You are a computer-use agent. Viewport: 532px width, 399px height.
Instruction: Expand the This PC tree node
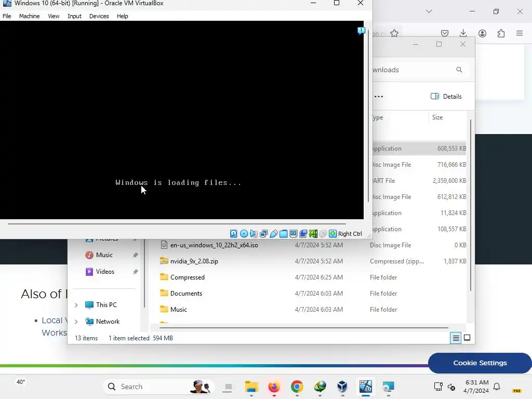76,305
